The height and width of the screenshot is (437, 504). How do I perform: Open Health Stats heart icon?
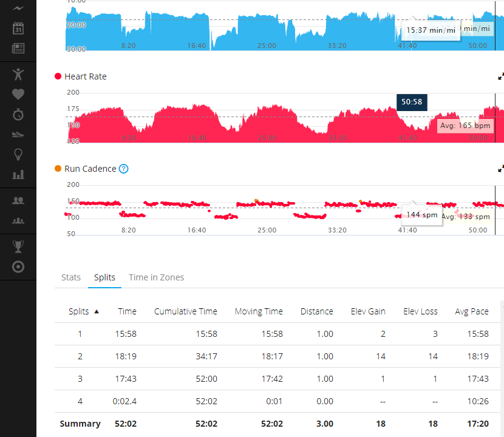coord(18,94)
